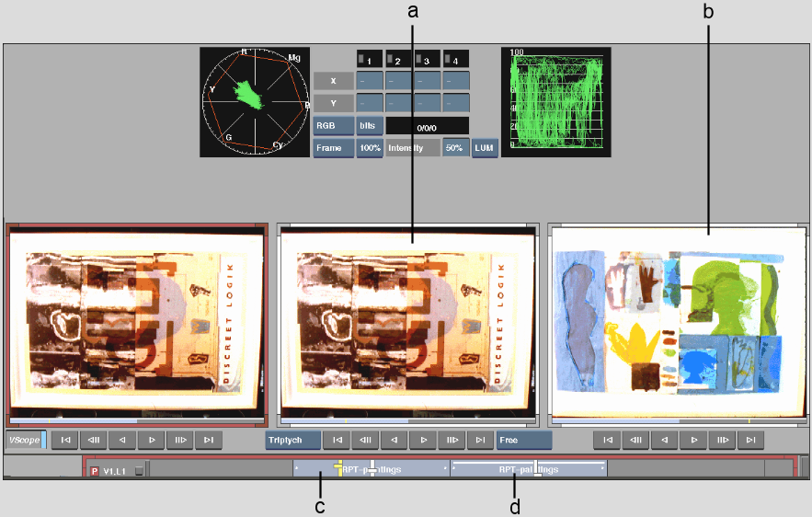Click the waveform monitor display
Viewport: 812px width, 517px height.
[x=556, y=102]
